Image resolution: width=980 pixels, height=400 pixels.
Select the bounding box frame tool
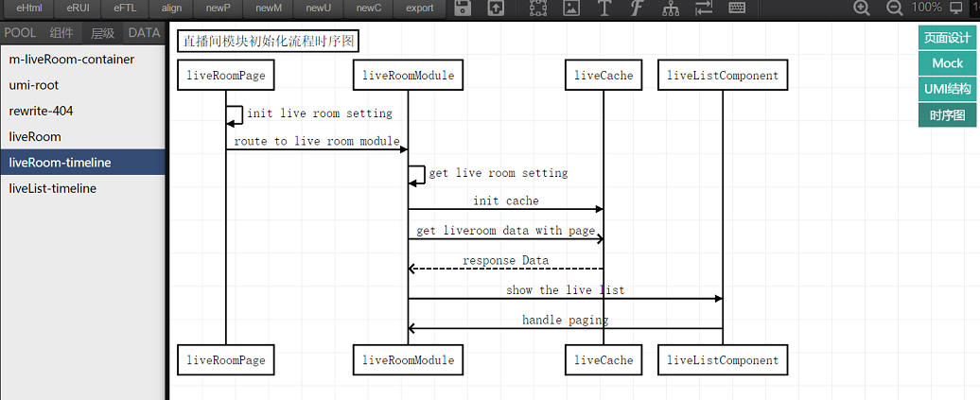point(537,9)
